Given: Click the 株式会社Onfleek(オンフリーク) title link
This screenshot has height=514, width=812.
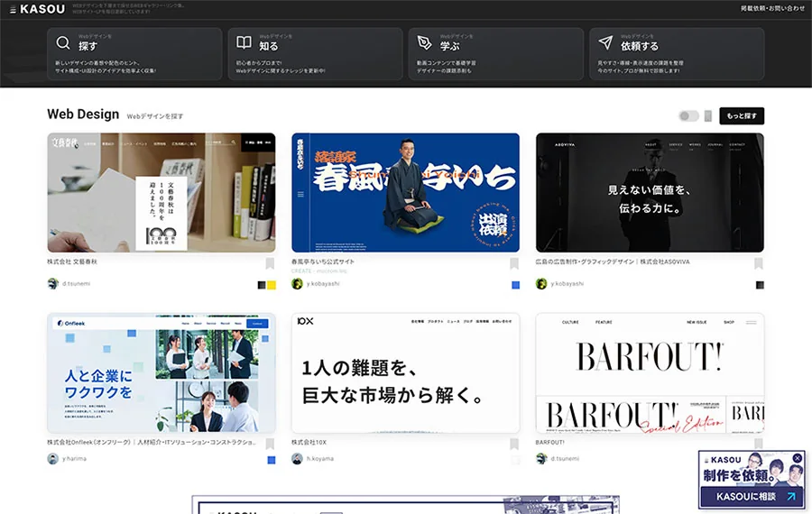Looking at the screenshot, I should 152,443.
